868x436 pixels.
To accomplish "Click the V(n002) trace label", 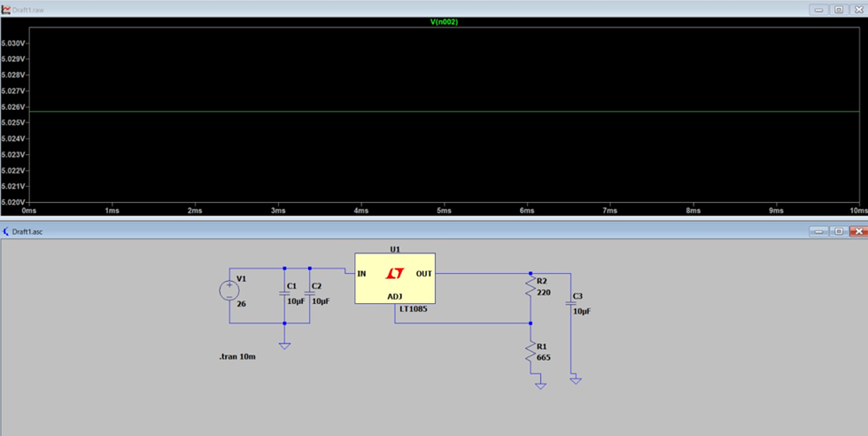I will (444, 21).
